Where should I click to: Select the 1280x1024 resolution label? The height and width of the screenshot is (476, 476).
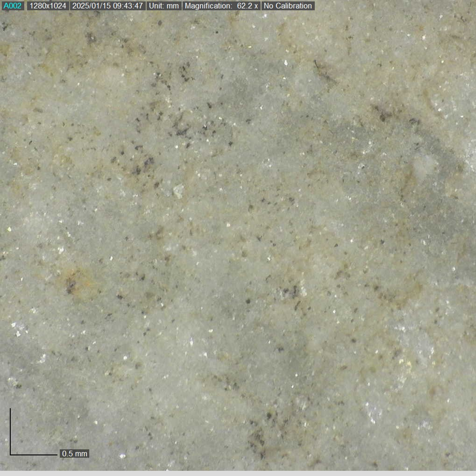pos(48,6)
